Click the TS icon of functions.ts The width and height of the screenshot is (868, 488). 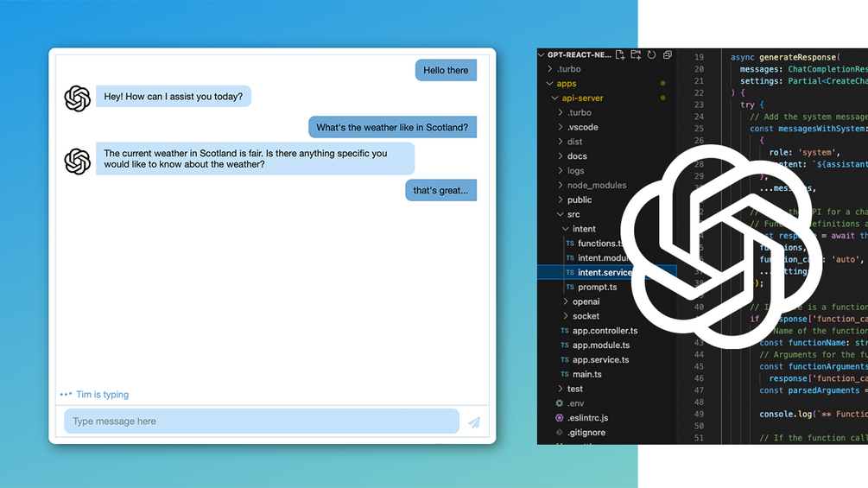(x=570, y=244)
